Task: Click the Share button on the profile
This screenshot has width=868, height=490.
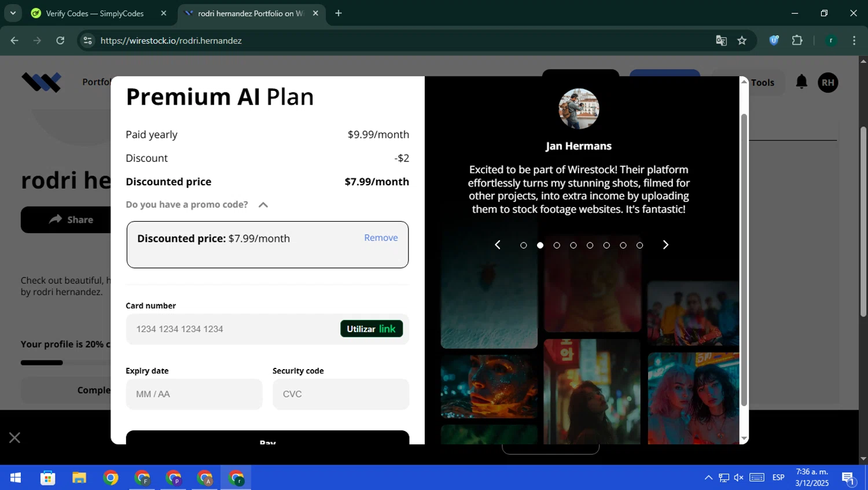Action: [x=66, y=220]
